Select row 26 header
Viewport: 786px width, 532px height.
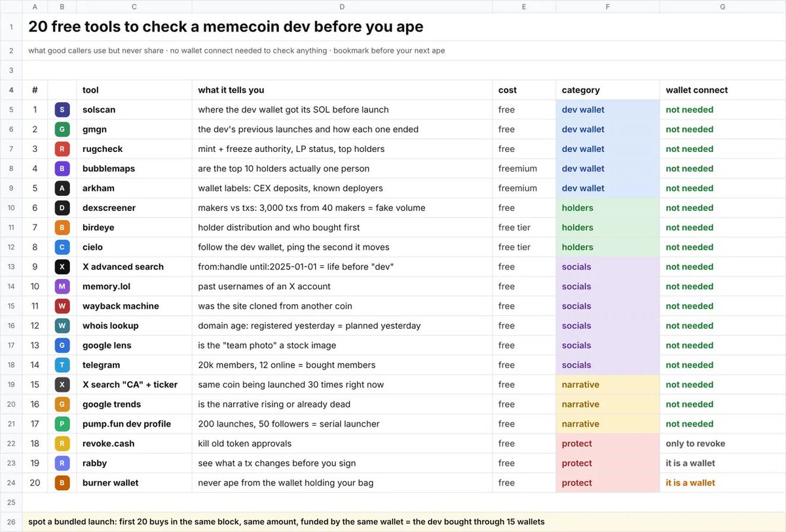(11, 522)
